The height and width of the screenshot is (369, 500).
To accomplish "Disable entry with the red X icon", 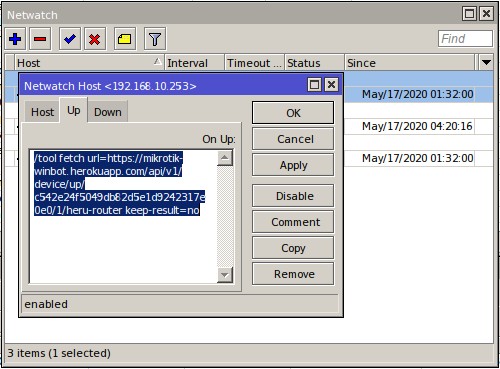I will tap(95, 39).
